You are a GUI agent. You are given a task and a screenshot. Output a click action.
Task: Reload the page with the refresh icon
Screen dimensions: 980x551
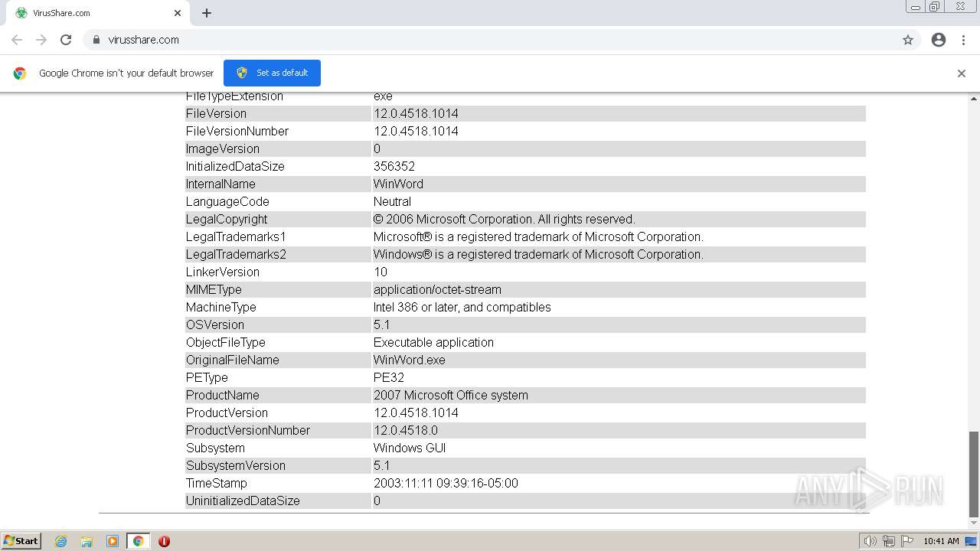coord(66,40)
